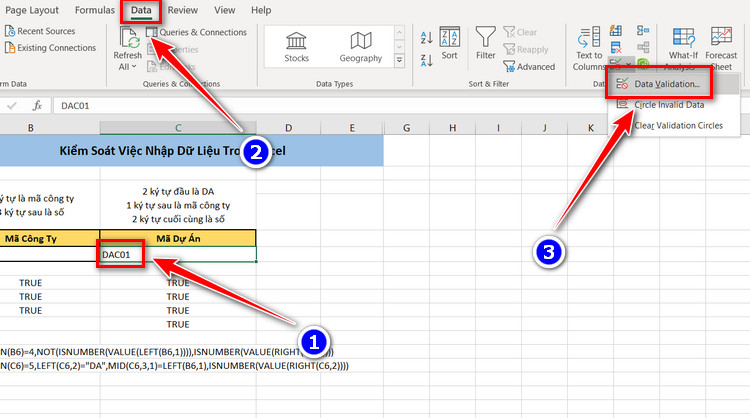Open Queries & Connections pane
Screen dimensions: 750x418
[x=197, y=32]
